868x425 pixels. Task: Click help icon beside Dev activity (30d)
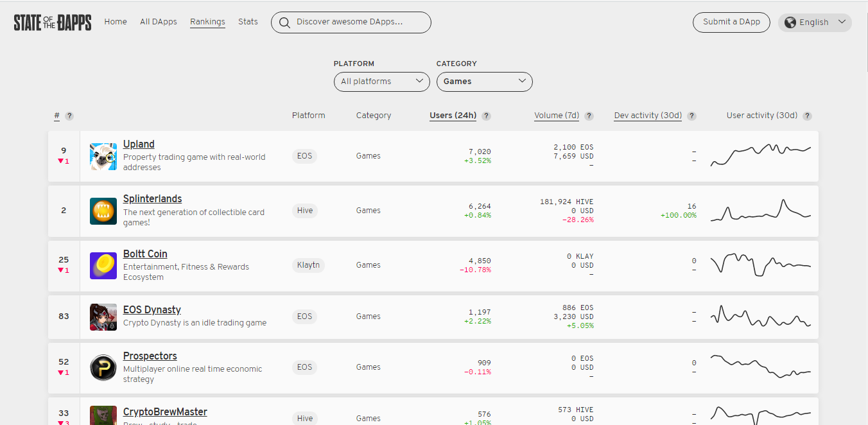click(692, 116)
